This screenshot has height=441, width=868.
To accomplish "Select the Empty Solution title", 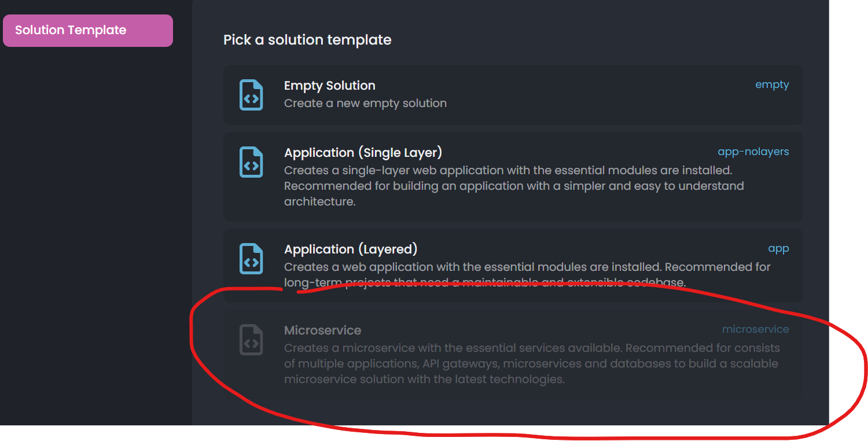I will [x=329, y=86].
